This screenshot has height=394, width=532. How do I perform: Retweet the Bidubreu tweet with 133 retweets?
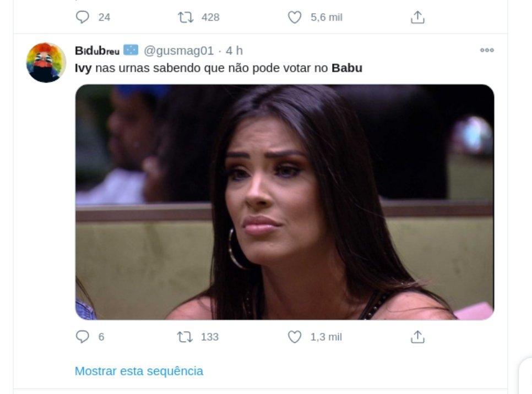[x=185, y=337]
